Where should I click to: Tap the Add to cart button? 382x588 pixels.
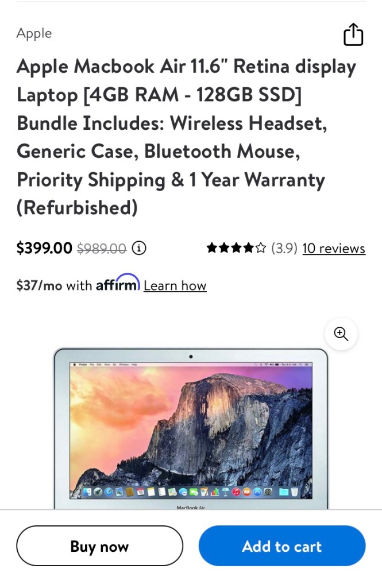[x=282, y=546]
